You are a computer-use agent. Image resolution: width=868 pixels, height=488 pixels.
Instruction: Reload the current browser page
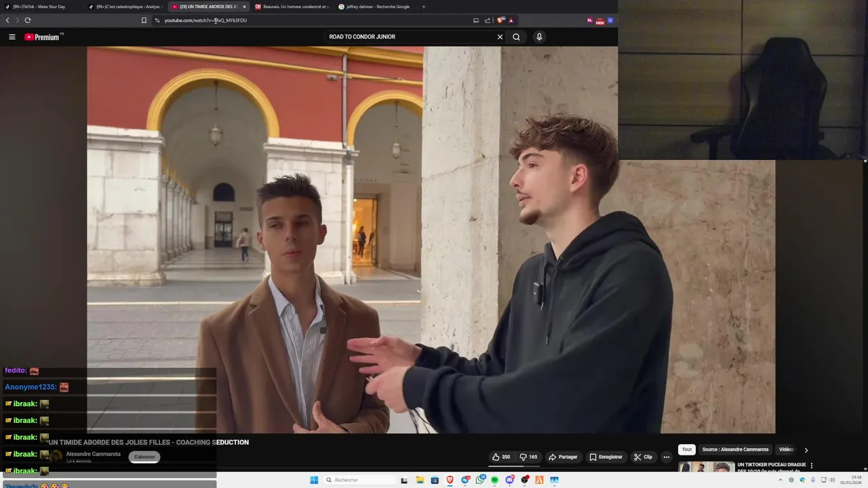click(x=28, y=20)
